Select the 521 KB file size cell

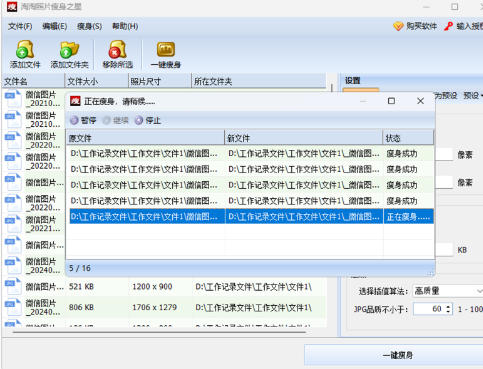81,286
